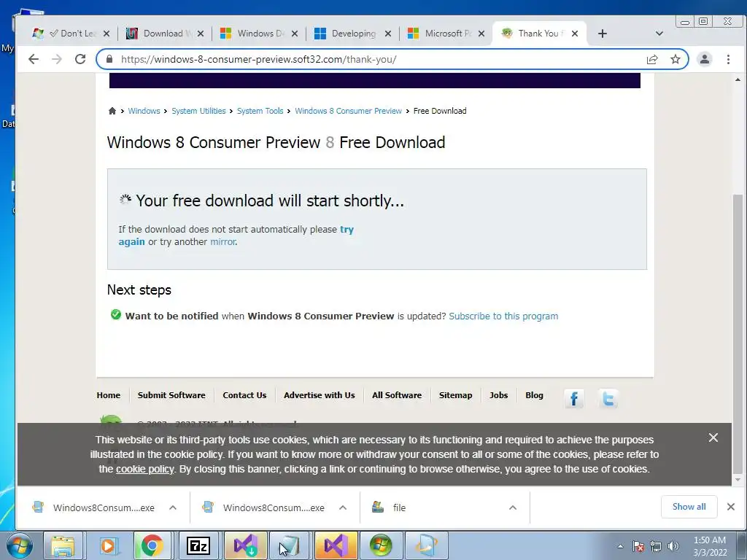Open Submit Software footer link
Screen dimensions: 747x560
point(171,395)
